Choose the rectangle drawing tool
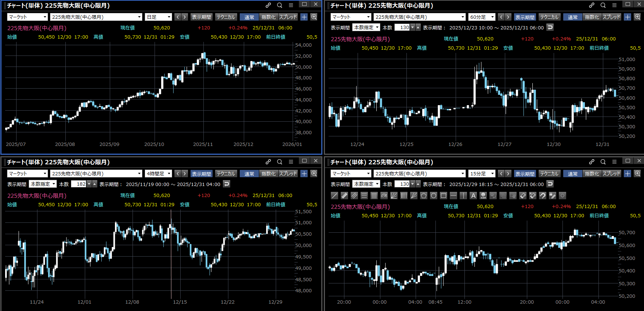The height and width of the screenshot is (311, 644). point(444,196)
